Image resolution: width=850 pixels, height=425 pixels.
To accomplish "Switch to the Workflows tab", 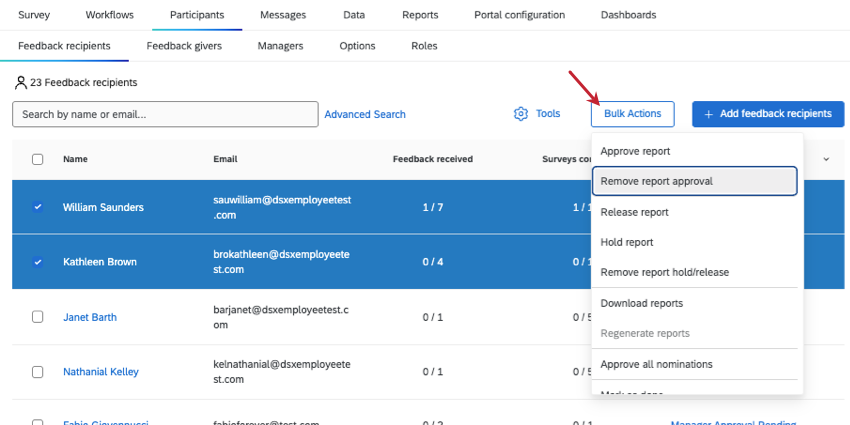I will (110, 15).
